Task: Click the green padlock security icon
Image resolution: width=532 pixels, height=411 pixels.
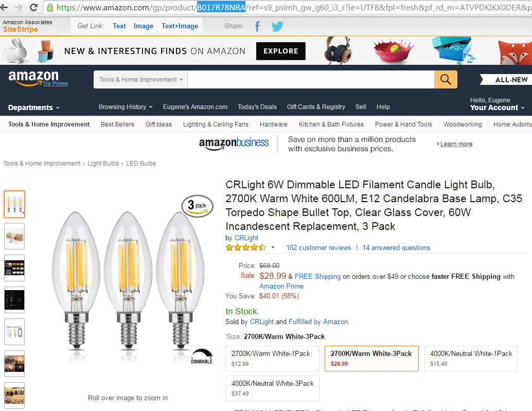Action: coord(50,8)
